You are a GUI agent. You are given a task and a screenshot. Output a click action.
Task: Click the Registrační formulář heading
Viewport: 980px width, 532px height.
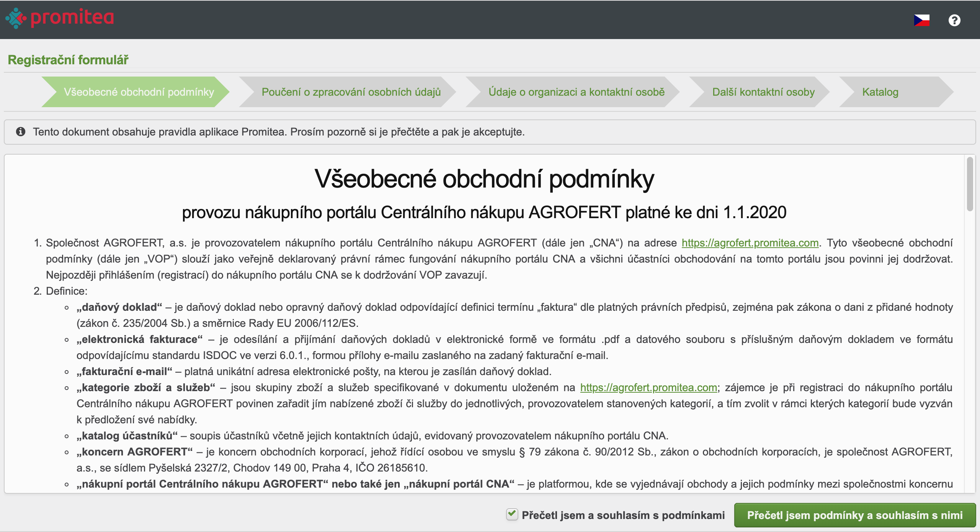click(x=68, y=60)
